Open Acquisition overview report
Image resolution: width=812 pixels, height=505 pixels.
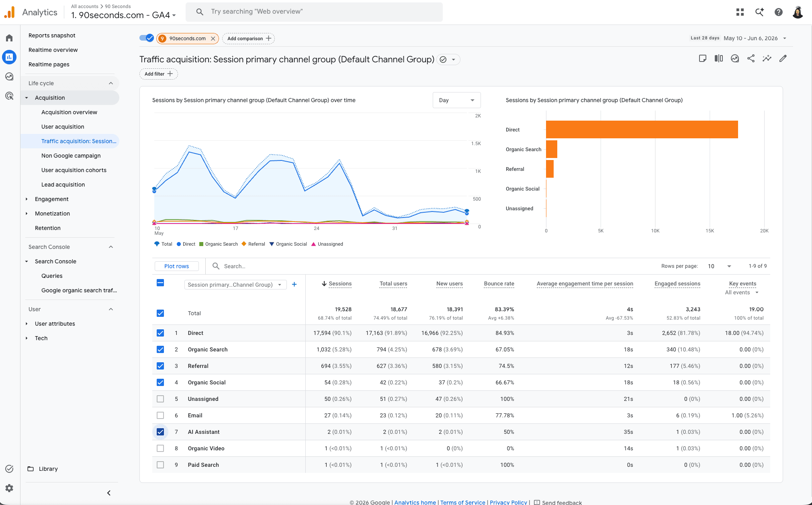tap(69, 112)
